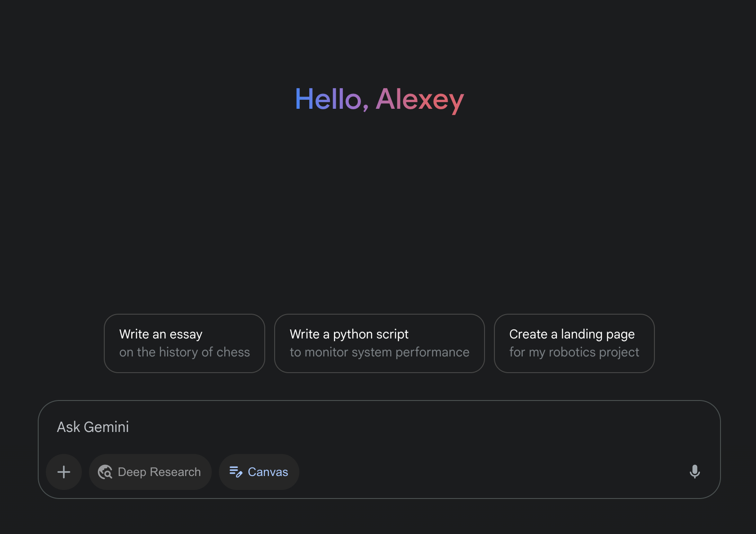The height and width of the screenshot is (534, 756).
Task: Enable the Deep Research mode chip
Action: click(x=150, y=472)
